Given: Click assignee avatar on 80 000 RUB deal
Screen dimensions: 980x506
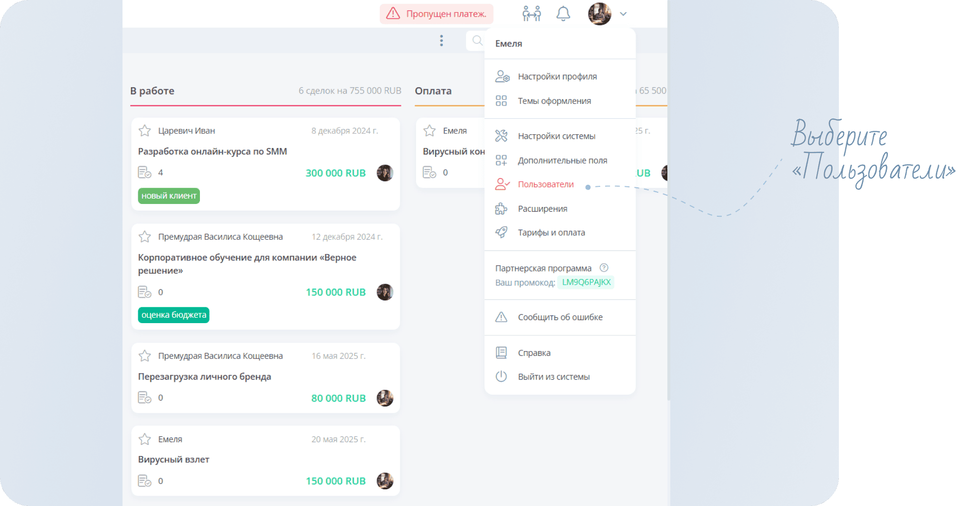Looking at the screenshot, I should [x=385, y=398].
